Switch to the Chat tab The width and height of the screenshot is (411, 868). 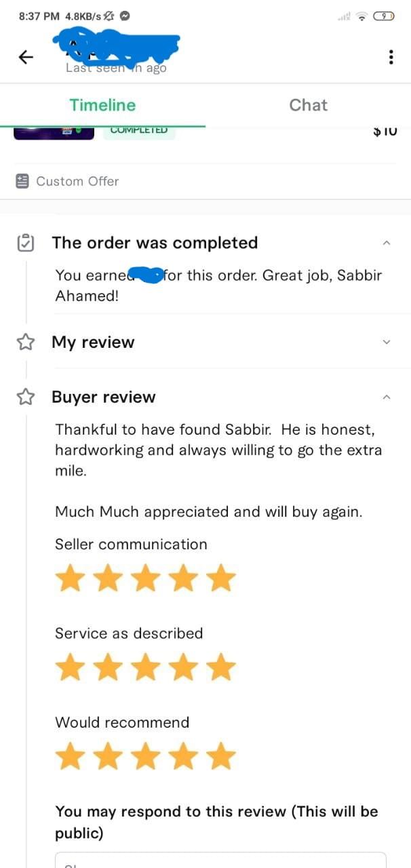pos(308,105)
